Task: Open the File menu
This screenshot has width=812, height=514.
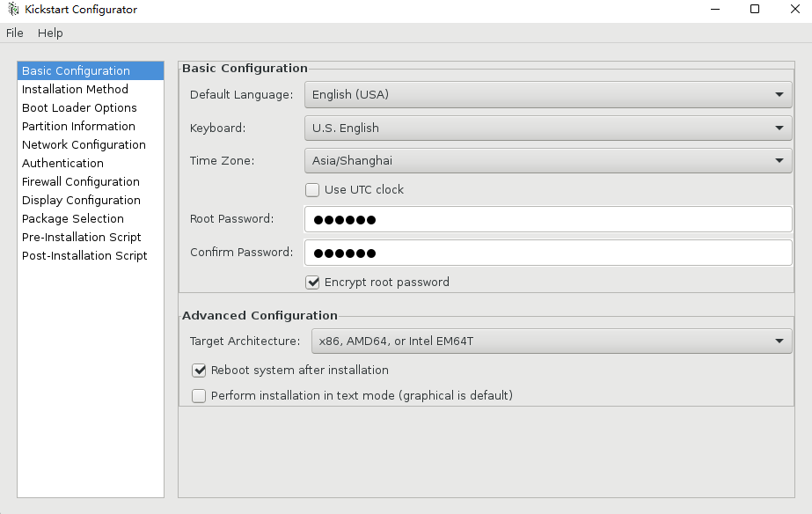Action: (14, 33)
